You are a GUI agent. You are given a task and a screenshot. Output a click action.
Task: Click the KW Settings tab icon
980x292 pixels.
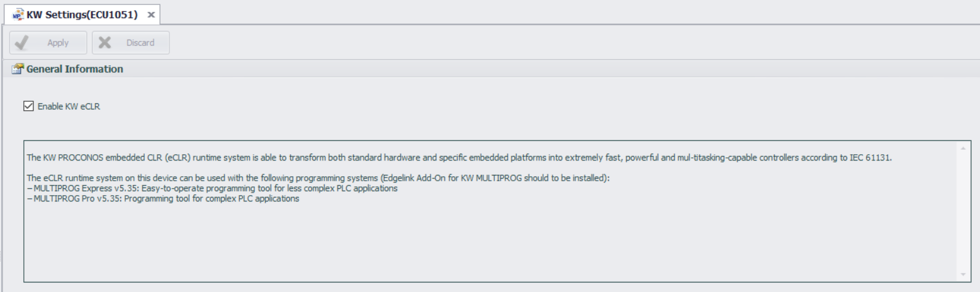18,14
